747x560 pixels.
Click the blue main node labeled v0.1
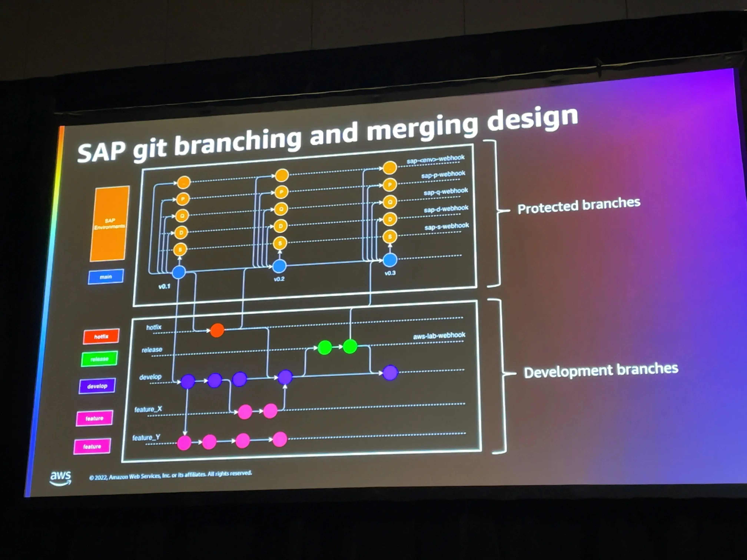[x=179, y=272]
